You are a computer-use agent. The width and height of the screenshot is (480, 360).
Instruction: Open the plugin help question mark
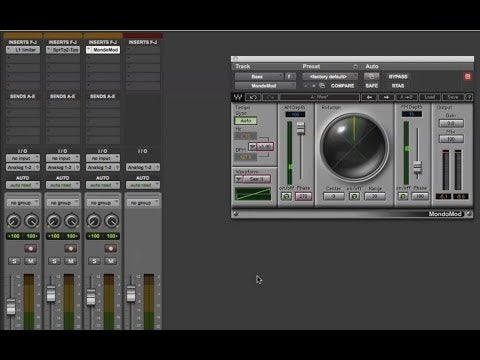coord(469,97)
